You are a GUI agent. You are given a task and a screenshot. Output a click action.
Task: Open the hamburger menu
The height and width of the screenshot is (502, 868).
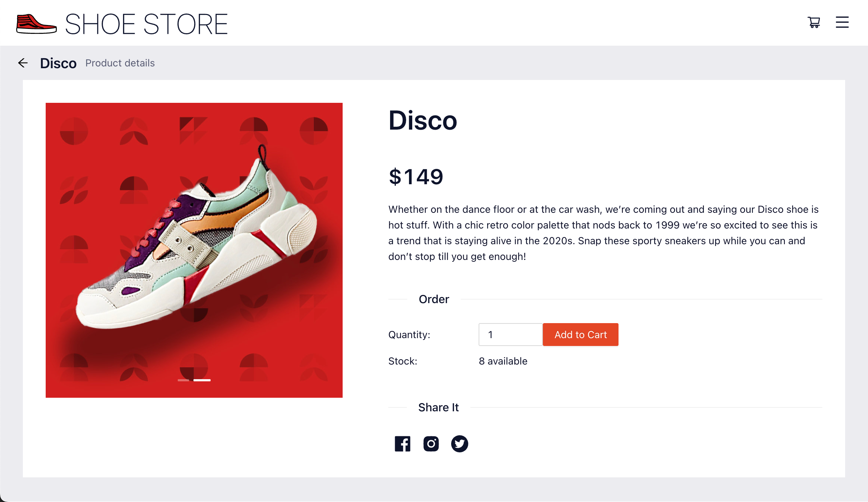[842, 22]
